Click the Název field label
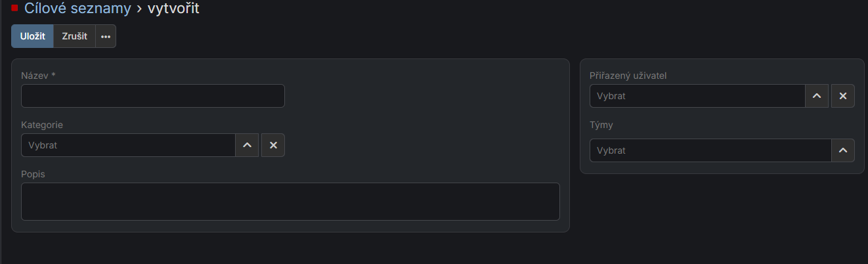The width and height of the screenshot is (868, 264). pyautogui.click(x=38, y=76)
